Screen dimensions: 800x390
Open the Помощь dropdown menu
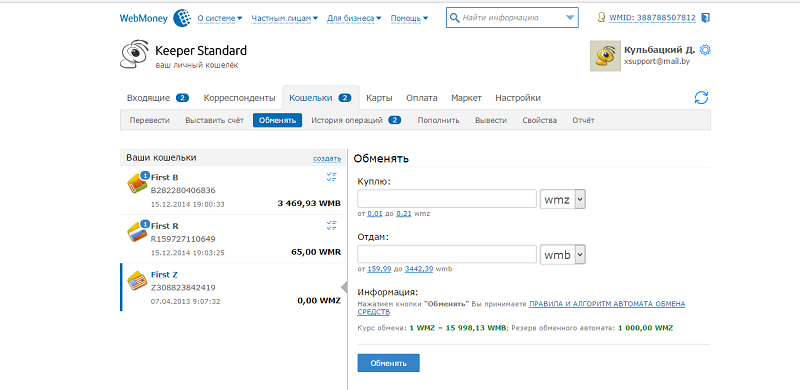[x=409, y=18]
